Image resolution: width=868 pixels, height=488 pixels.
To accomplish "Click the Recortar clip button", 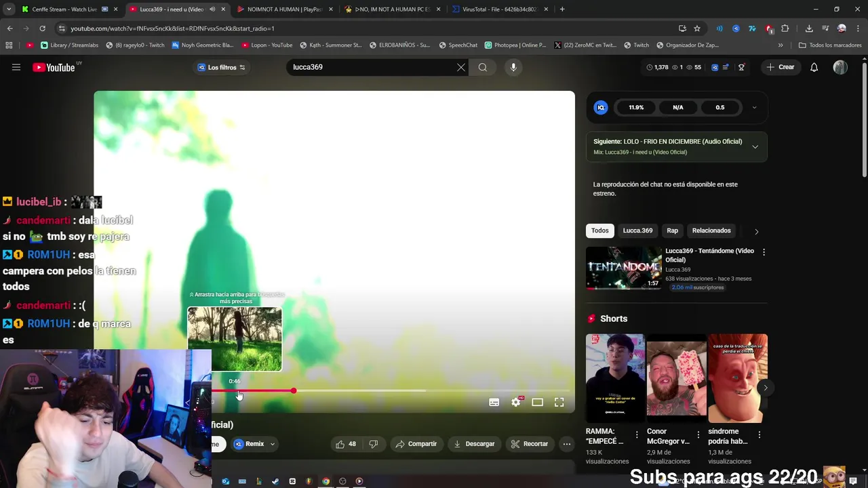I will point(529,444).
